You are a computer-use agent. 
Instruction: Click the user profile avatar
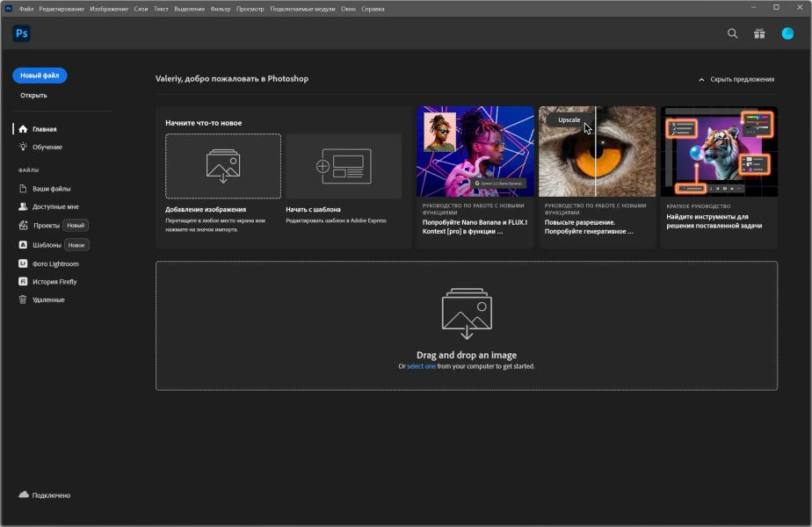[x=787, y=33]
